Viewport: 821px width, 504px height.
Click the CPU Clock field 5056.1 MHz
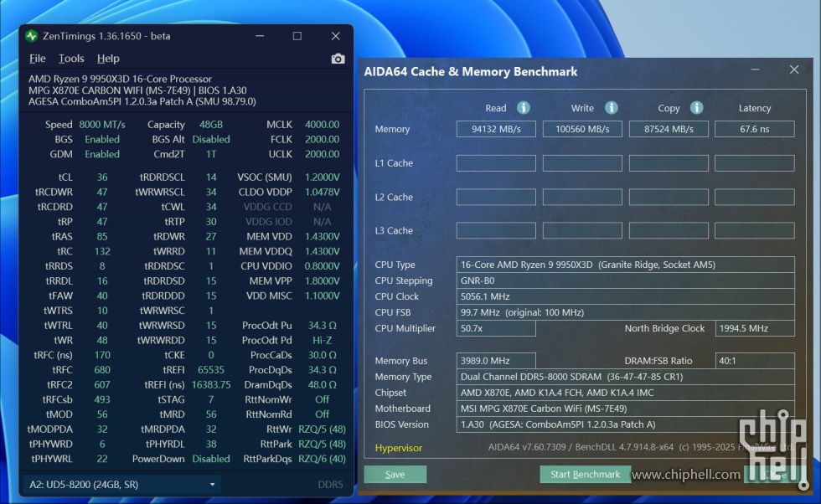click(x=625, y=296)
